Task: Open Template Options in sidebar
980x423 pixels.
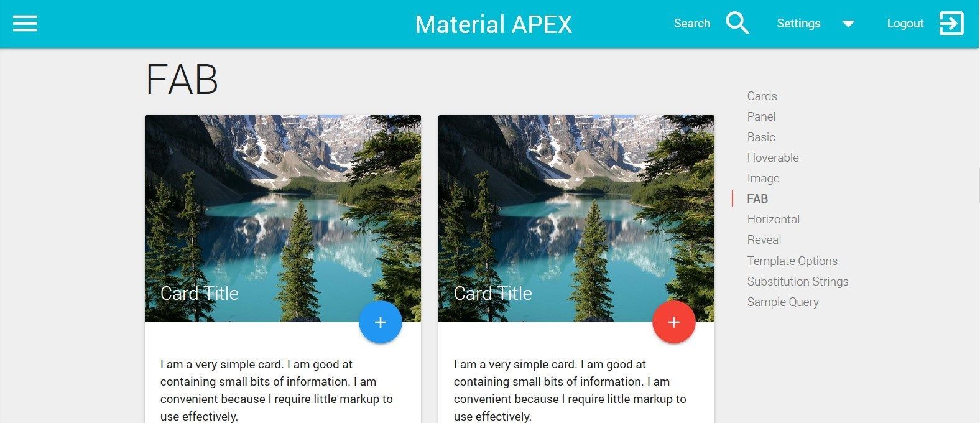Action: [792, 261]
